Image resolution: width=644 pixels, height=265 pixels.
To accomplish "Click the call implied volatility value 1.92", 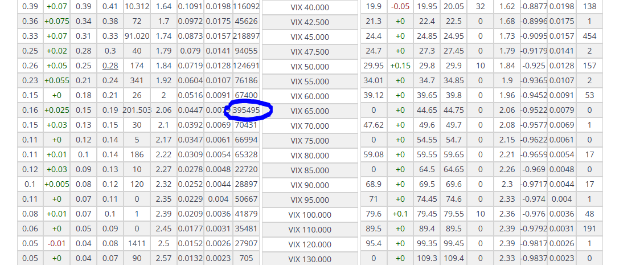I will click(163, 80).
